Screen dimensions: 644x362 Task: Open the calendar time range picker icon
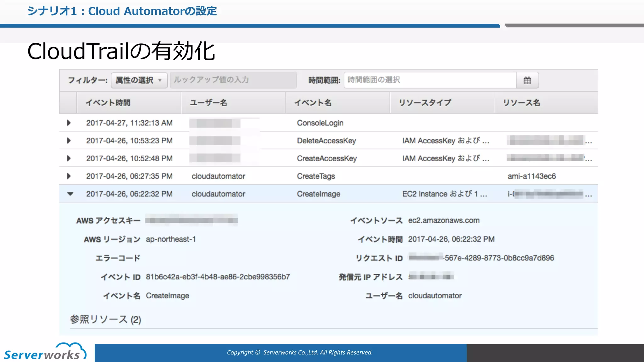coord(527,80)
